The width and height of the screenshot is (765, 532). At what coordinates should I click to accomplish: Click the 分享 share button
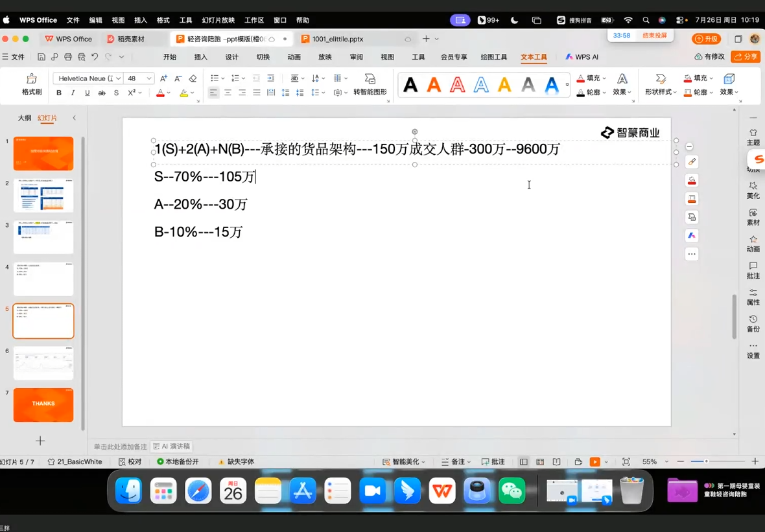coord(746,56)
